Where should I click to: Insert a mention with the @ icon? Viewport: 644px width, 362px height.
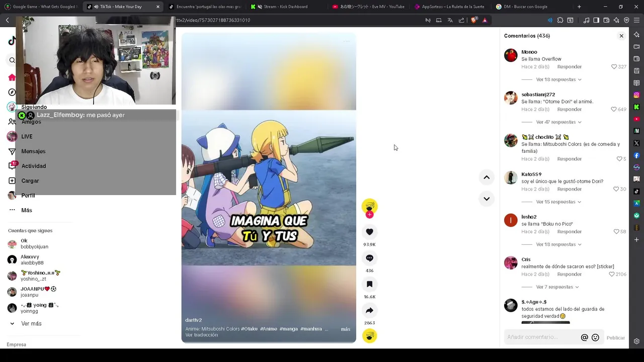pyautogui.click(x=584, y=337)
